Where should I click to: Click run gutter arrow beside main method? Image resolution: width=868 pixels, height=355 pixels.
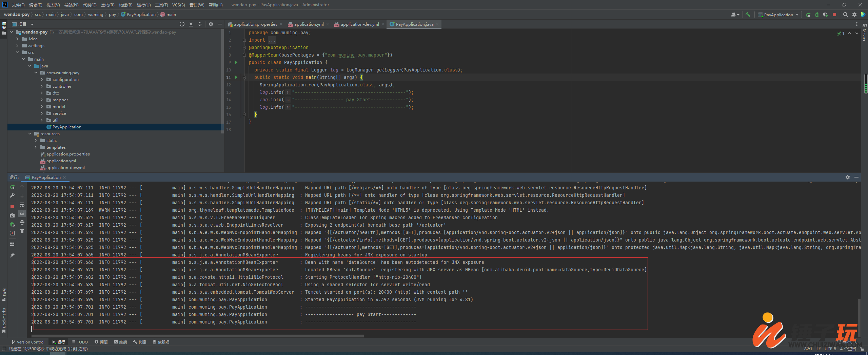(236, 77)
